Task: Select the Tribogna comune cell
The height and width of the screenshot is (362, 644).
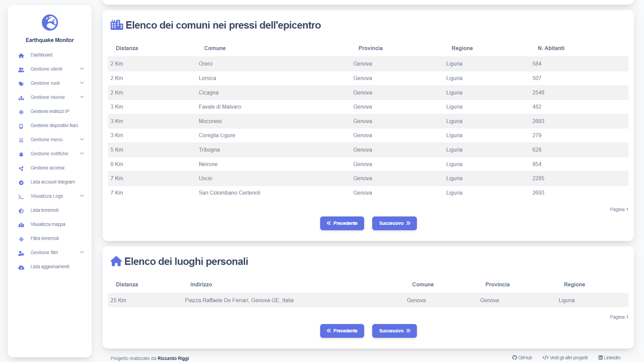Action: click(209, 150)
